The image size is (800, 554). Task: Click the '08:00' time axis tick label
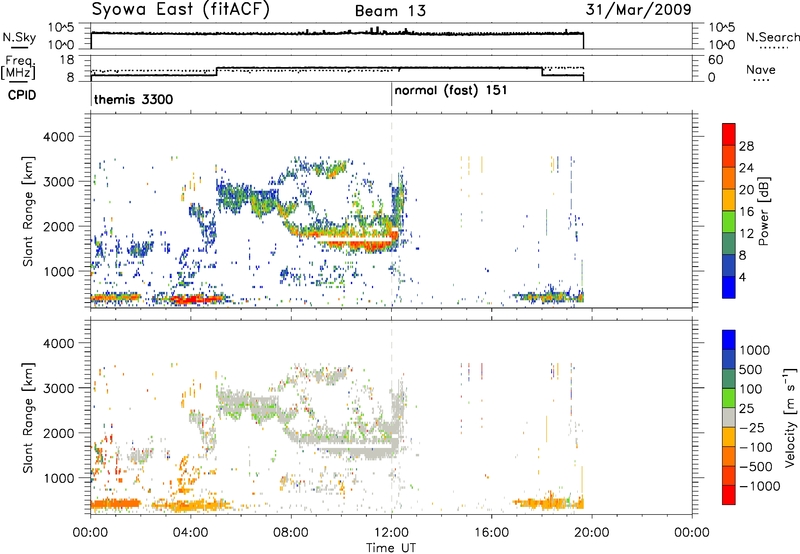click(x=291, y=533)
